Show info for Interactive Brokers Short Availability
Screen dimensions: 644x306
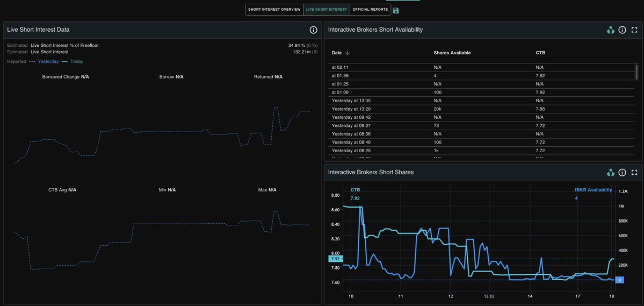point(622,30)
